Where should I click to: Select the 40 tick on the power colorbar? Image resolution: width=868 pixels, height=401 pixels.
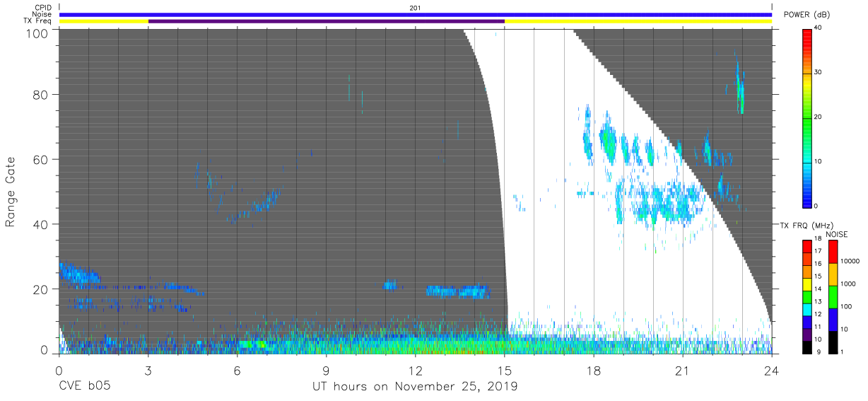(x=819, y=28)
